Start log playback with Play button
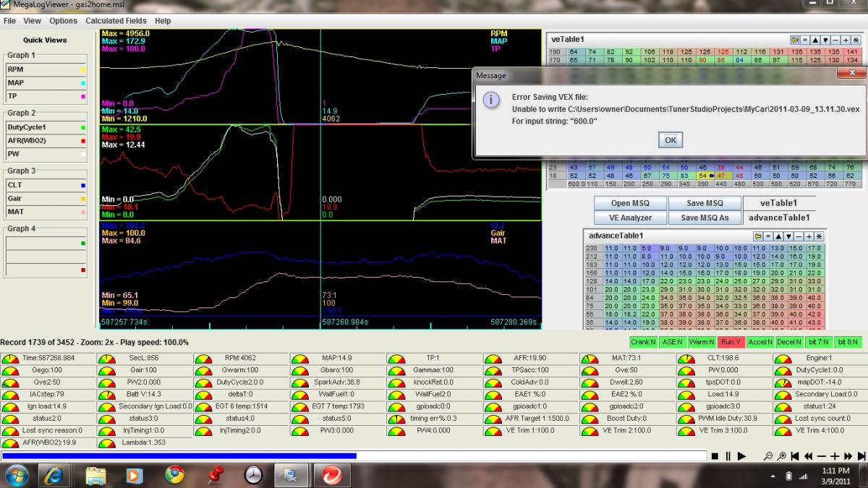This screenshot has width=868, height=488. coord(741,456)
